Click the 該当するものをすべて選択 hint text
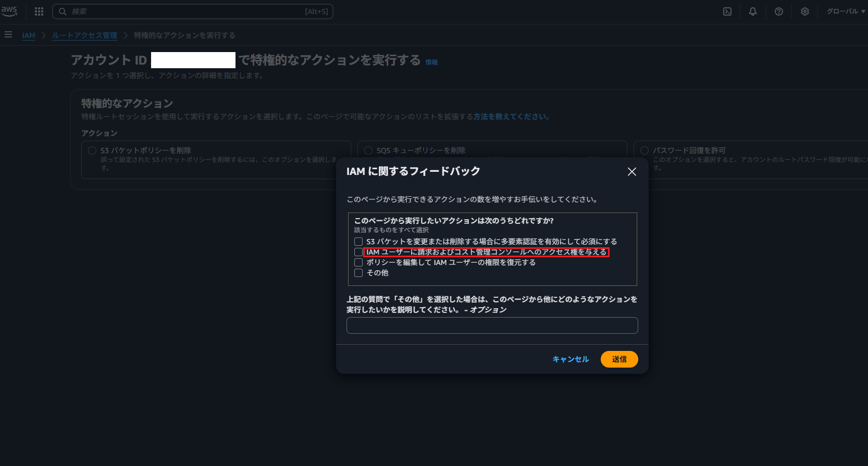This screenshot has width=868, height=466. click(x=391, y=230)
